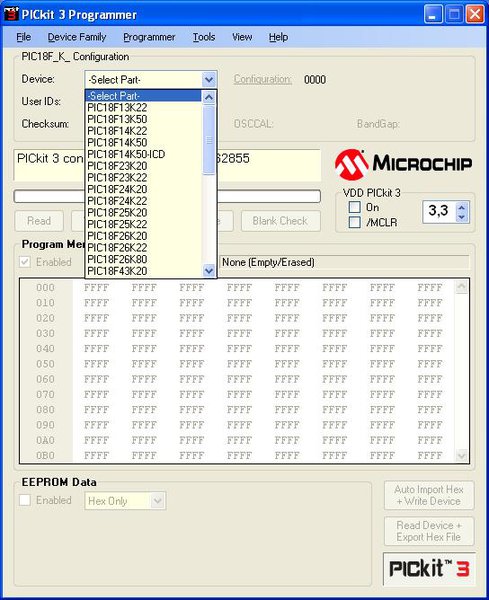Increase VDD voltage with the up arrow
This screenshot has height=600, width=489.
(x=462, y=208)
